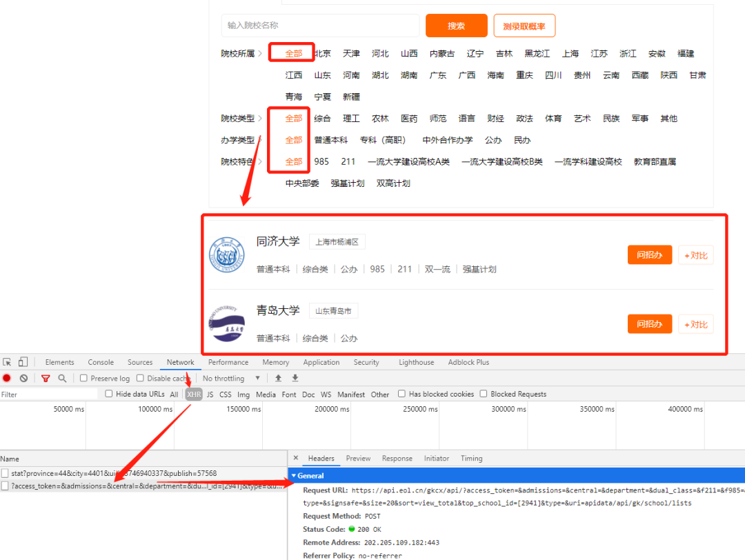Enable the Preserve log checkbox
The height and width of the screenshot is (560, 745).
[83, 378]
